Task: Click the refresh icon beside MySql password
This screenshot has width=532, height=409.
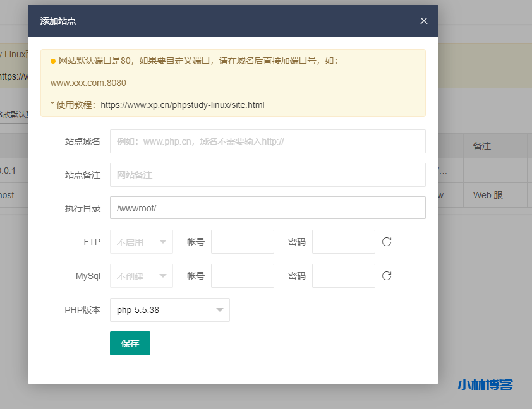Action: tap(386, 276)
